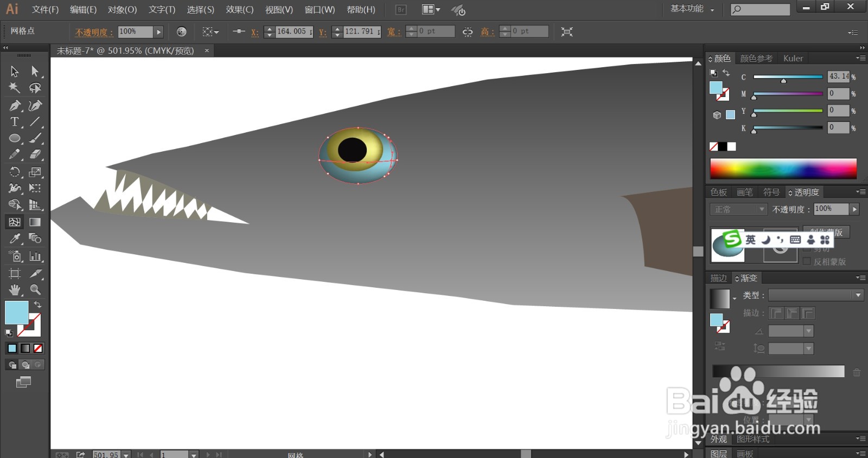The height and width of the screenshot is (458, 868).
Task: Select the Magic Wand tool
Action: pos(15,88)
